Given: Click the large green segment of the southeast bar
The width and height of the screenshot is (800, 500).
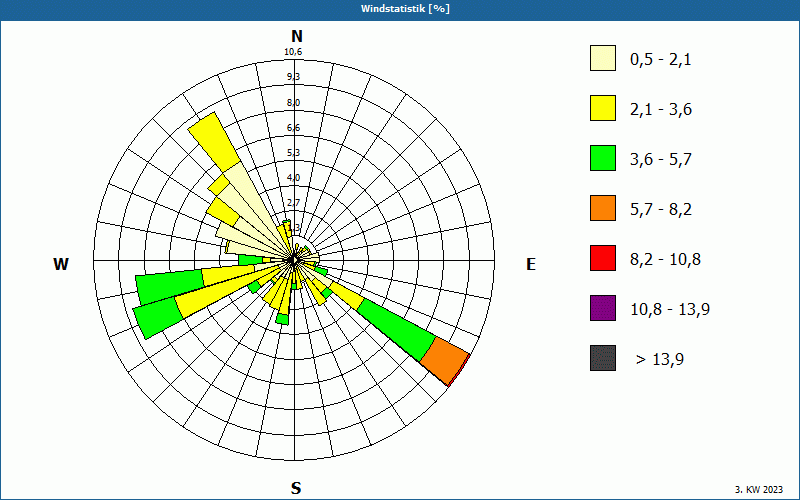Looking at the screenshot, I should (397, 330).
